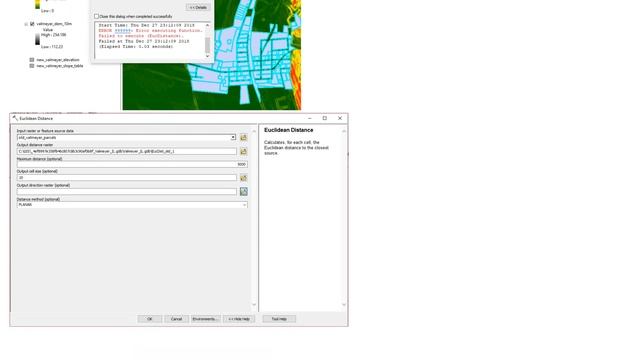Select the valmeyer_dem_10m layer name

(54, 24)
